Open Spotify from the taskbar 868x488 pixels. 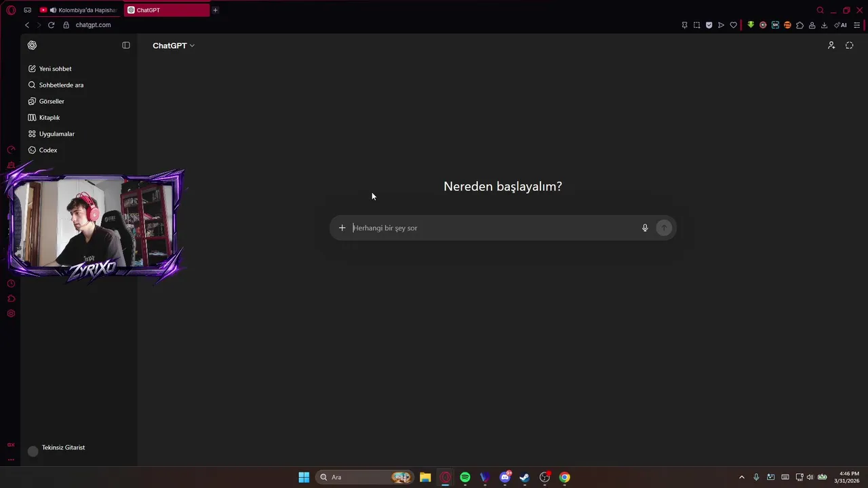(x=465, y=477)
